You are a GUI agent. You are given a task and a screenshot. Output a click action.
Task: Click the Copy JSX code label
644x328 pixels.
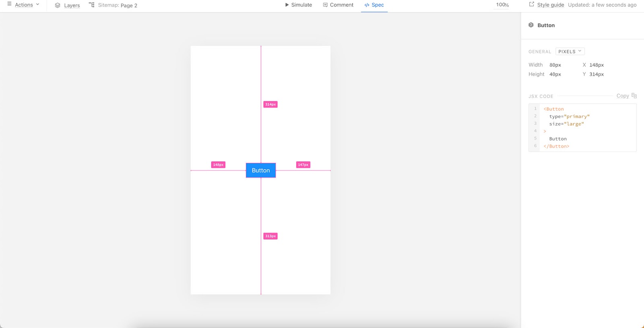(623, 96)
